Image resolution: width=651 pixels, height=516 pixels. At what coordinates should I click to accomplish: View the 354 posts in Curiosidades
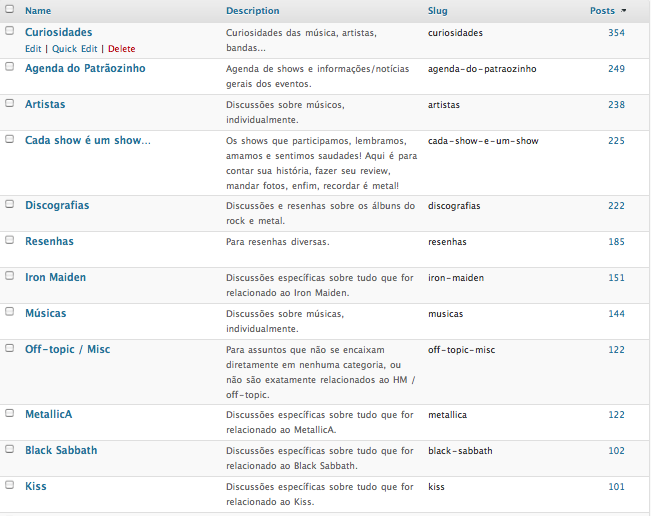coord(615,33)
